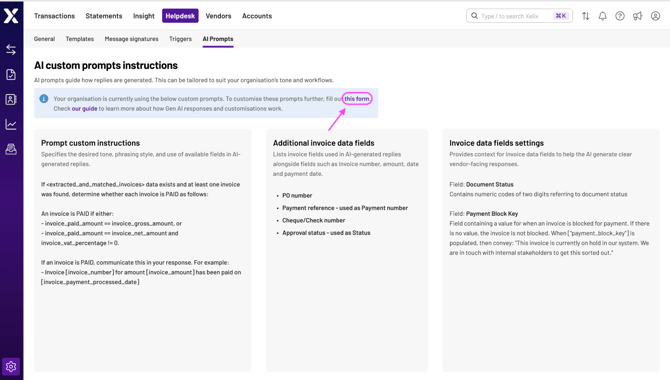Click 'An invoice is PAID if either:' line

(x=77, y=213)
